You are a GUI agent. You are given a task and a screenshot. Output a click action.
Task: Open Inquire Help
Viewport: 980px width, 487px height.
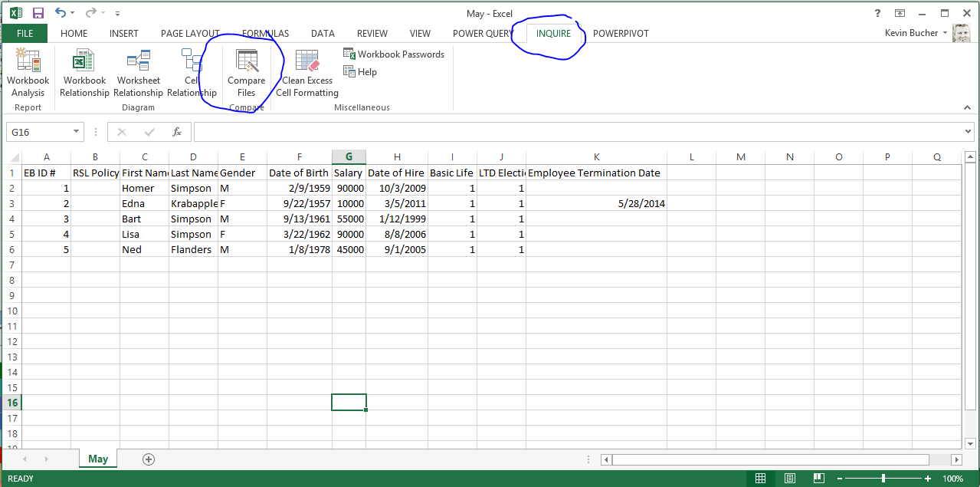360,72
